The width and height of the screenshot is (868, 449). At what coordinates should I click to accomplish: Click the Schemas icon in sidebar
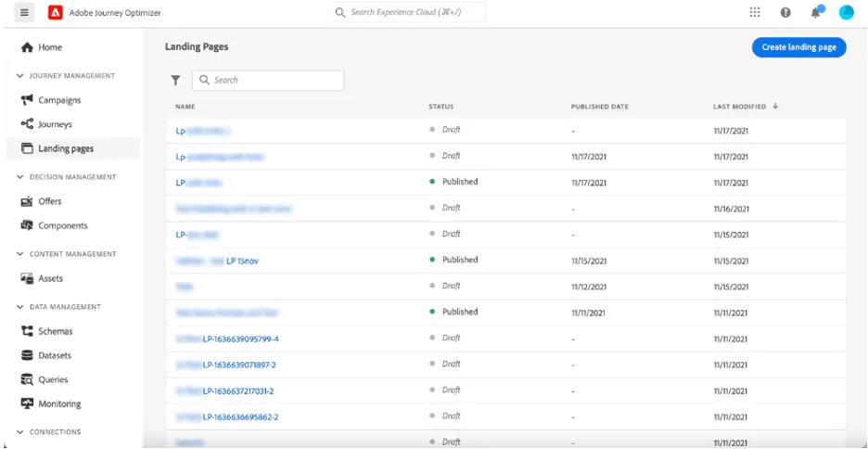point(27,331)
